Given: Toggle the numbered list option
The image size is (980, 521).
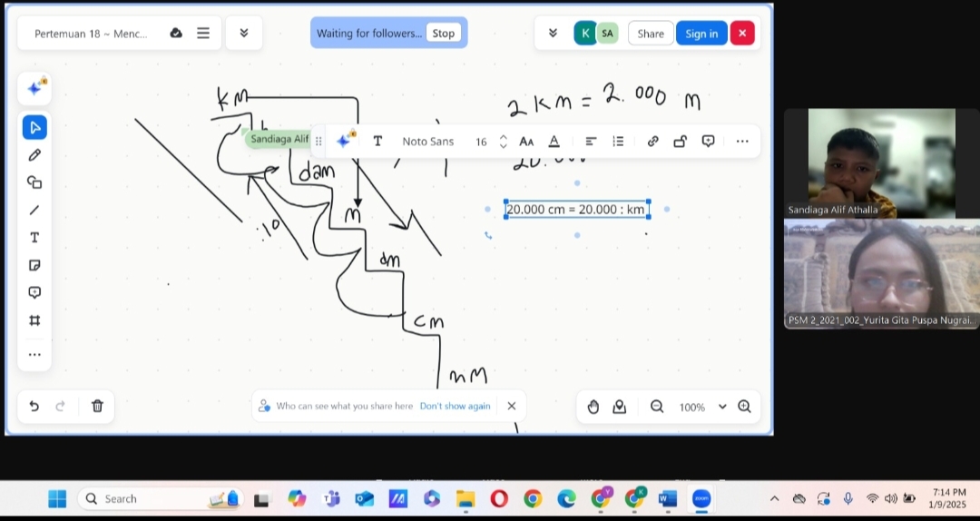Looking at the screenshot, I should click(x=618, y=142).
